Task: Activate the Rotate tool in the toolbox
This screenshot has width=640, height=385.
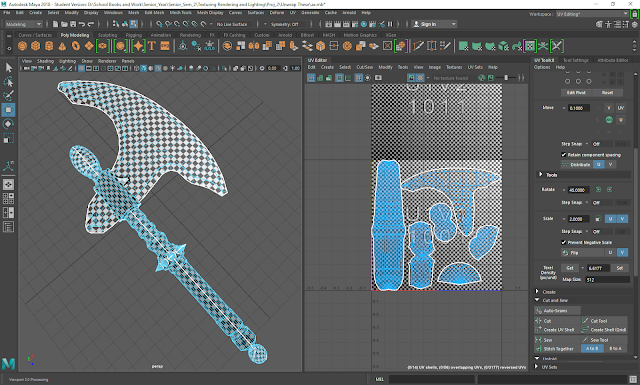Action: tap(8, 124)
